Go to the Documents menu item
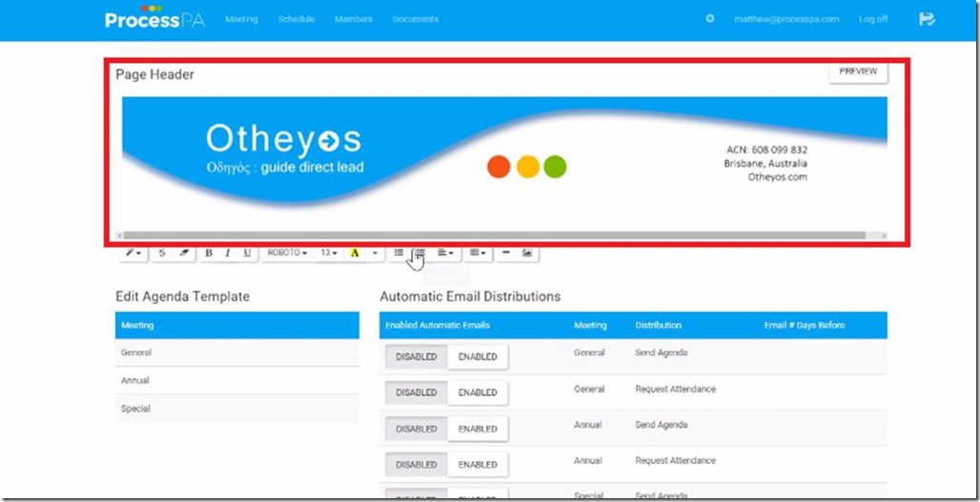The width and height of the screenshot is (980, 502). coord(415,19)
